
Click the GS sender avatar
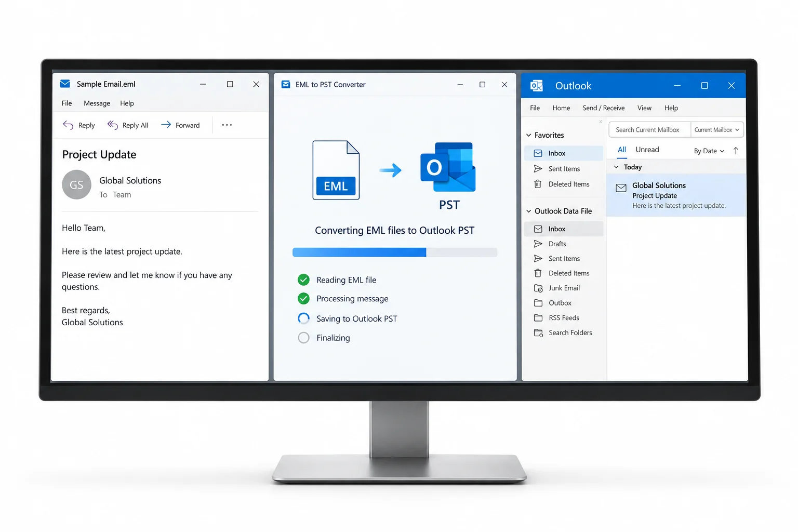pyautogui.click(x=76, y=184)
